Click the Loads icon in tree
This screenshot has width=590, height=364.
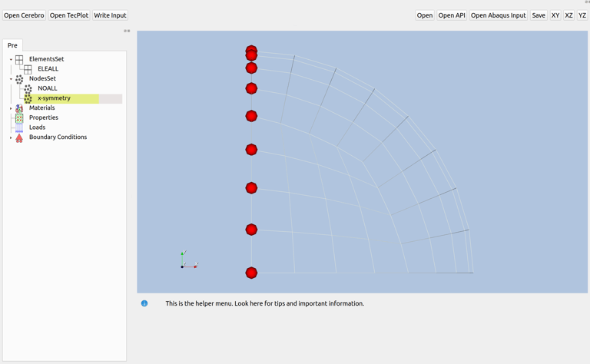tap(19, 127)
